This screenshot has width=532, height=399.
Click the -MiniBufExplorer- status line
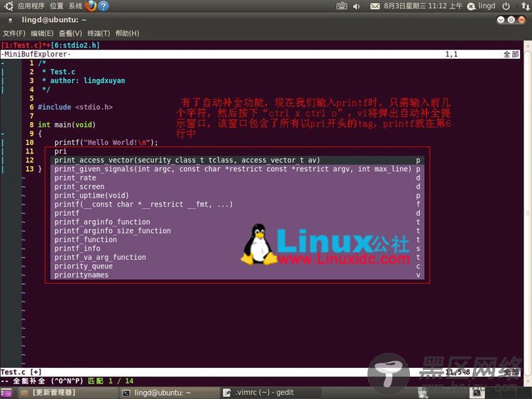pyautogui.click(x=260, y=54)
